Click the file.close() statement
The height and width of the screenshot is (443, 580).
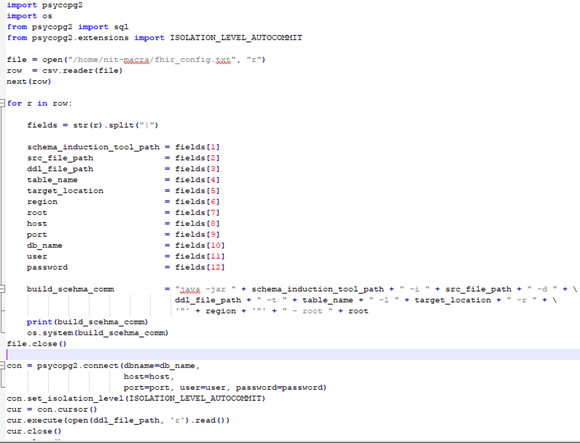(x=37, y=344)
